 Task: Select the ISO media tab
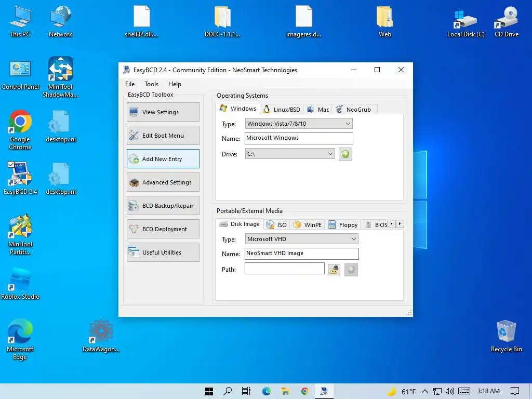(x=276, y=225)
